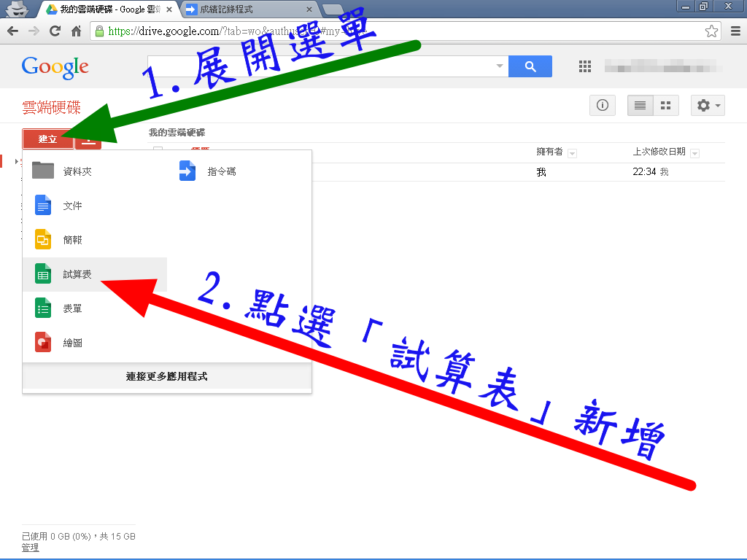
Task: Open 擁有者 owner column dropdown
Action: point(573,153)
